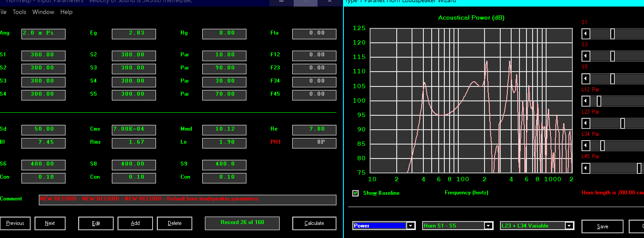The image size is (644, 238).
Task: Open the L23 + L34 Variable dropdown
Action: (x=569, y=226)
